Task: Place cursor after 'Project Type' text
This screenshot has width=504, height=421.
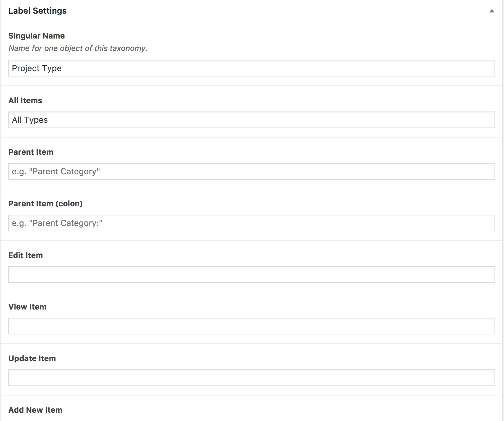Action: pyautogui.click(x=62, y=68)
